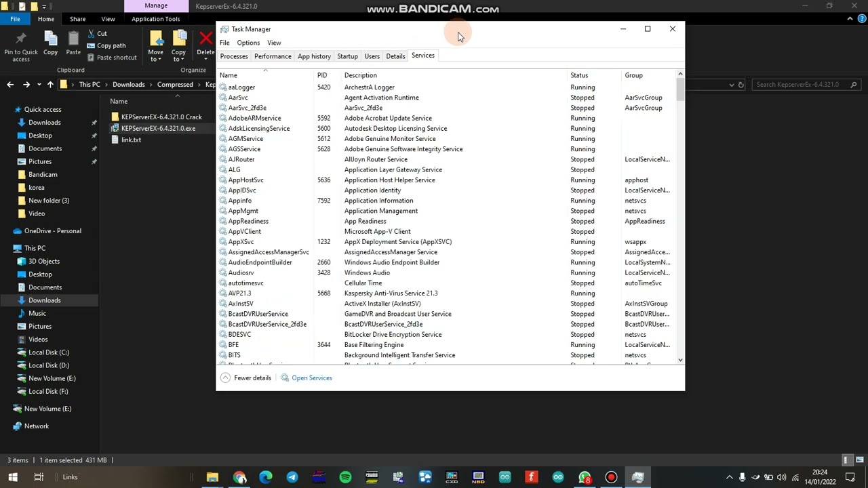Viewport: 868px width, 488px height.
Task: Click Paste shortcut in the Clipboard group
Action: coord(111,58)
